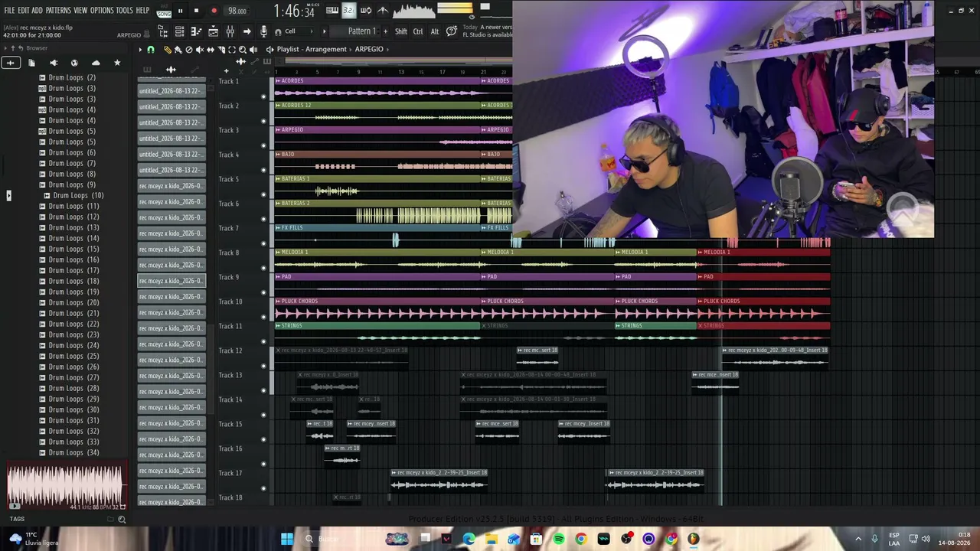Open the microphone recording options
Screen dimensions: 980x551
[263, 31]
